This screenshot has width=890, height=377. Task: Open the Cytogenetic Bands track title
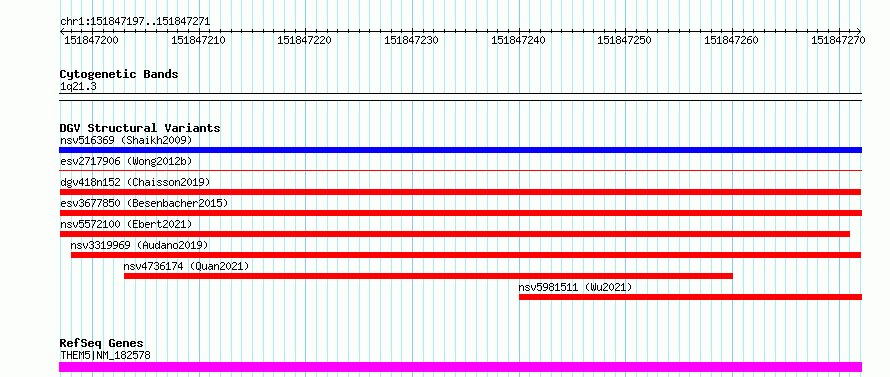click(119, 74)
